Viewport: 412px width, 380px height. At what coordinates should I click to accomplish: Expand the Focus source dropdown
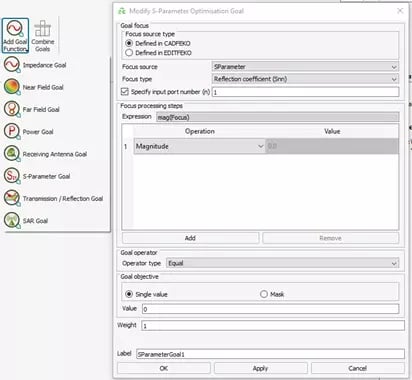point(305,67)
